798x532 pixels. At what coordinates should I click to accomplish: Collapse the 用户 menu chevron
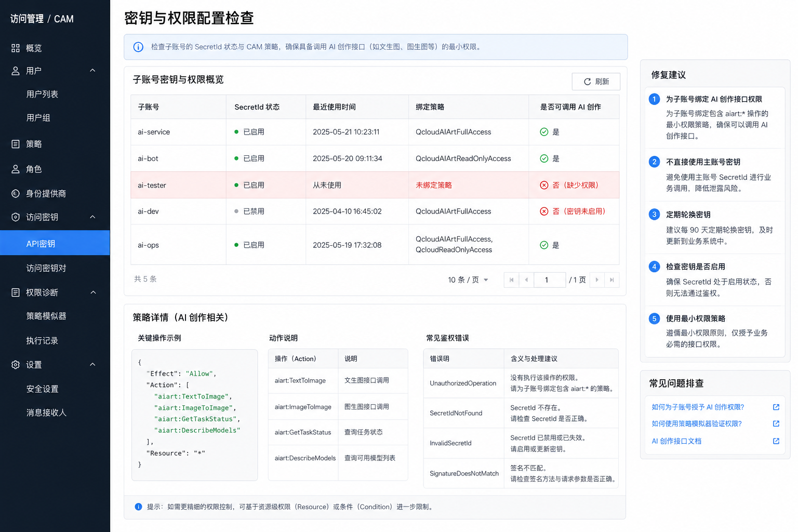[x=92, y=71]
